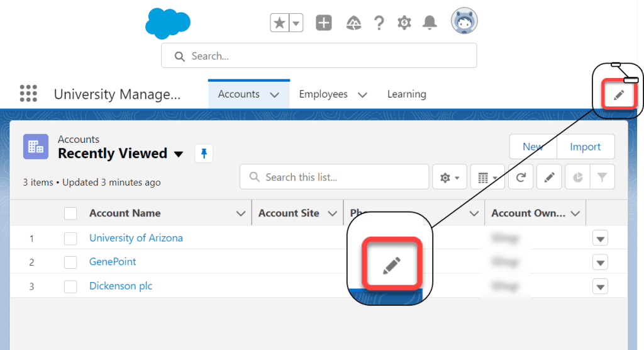Open row actions for GenePoint
Screen dimensions: 644x350
pos(600,262)
